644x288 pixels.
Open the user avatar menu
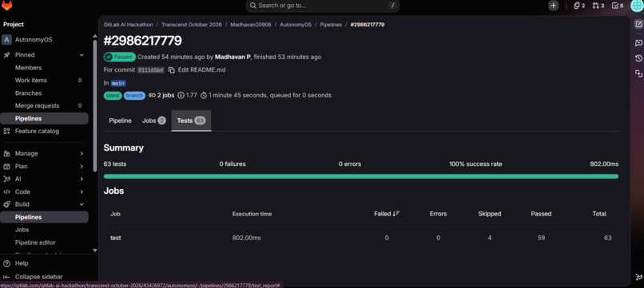(637, 6)
